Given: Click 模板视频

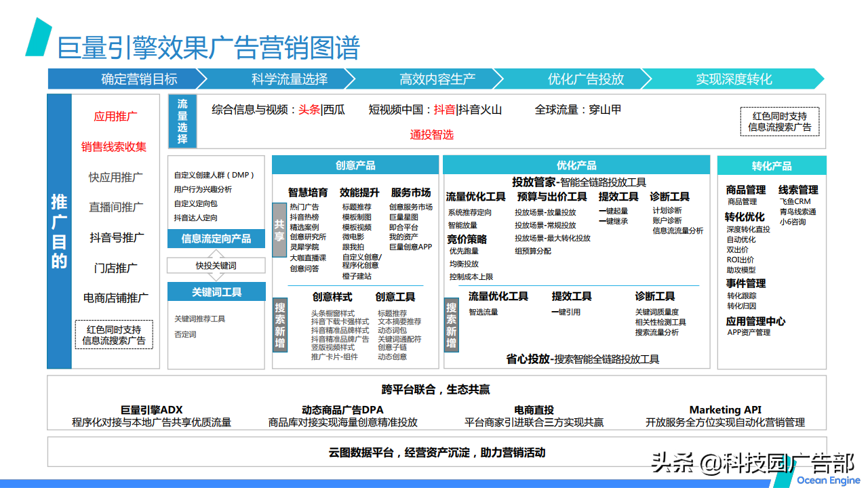Looking at the screenshot, I should (x=357, y=227).
